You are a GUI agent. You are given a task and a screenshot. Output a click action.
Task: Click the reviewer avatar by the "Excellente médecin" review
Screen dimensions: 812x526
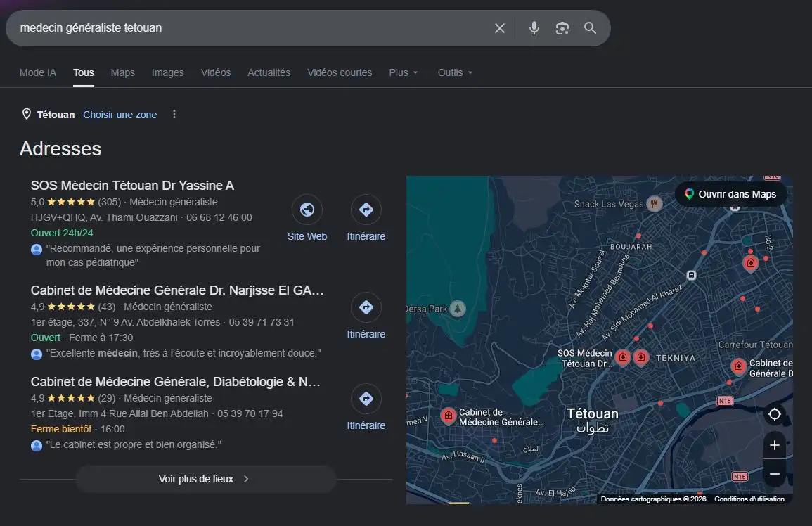(37, 354)
